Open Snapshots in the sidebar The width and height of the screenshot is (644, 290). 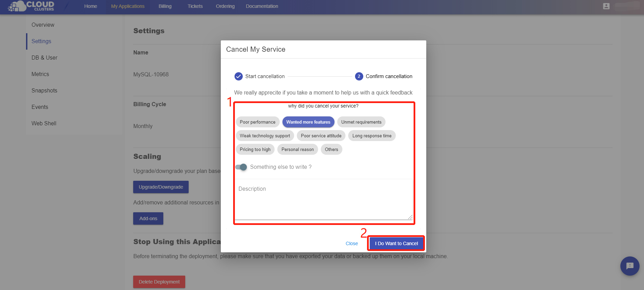tap(45, 90)
